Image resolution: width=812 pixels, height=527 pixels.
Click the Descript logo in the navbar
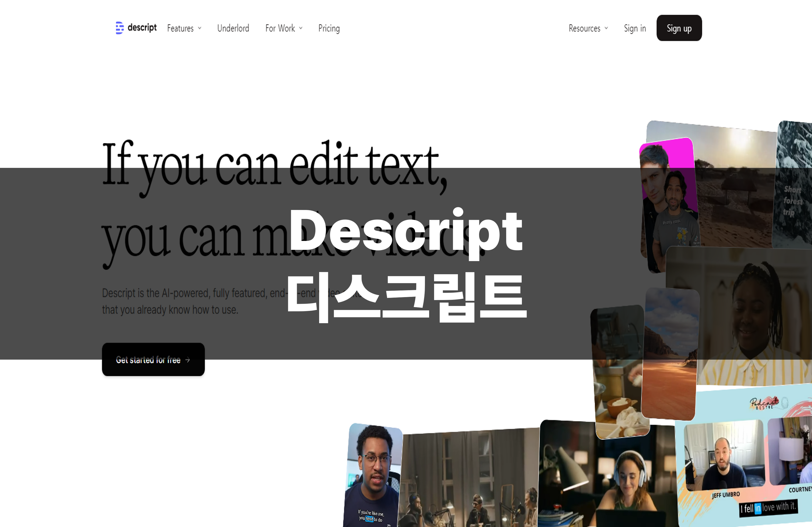pos(136,28)
